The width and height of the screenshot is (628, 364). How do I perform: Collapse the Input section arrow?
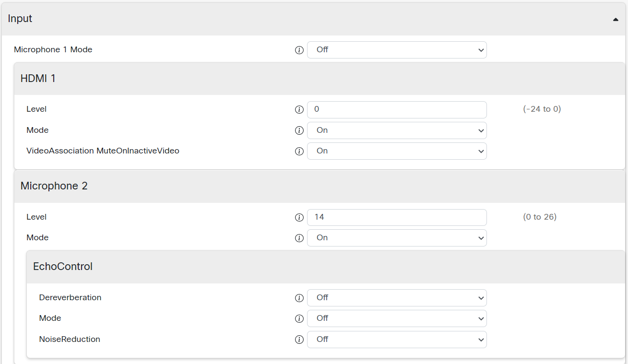616,20
